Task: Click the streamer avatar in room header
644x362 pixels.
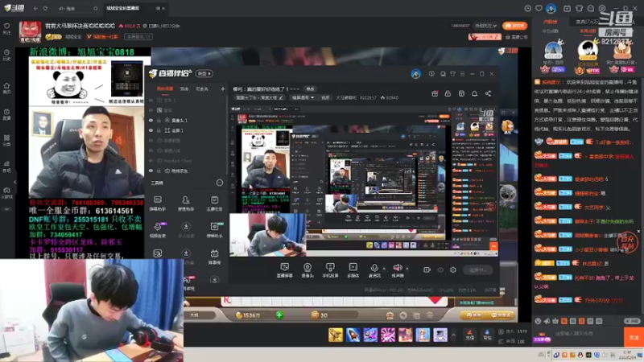Action: pos(30,31)
